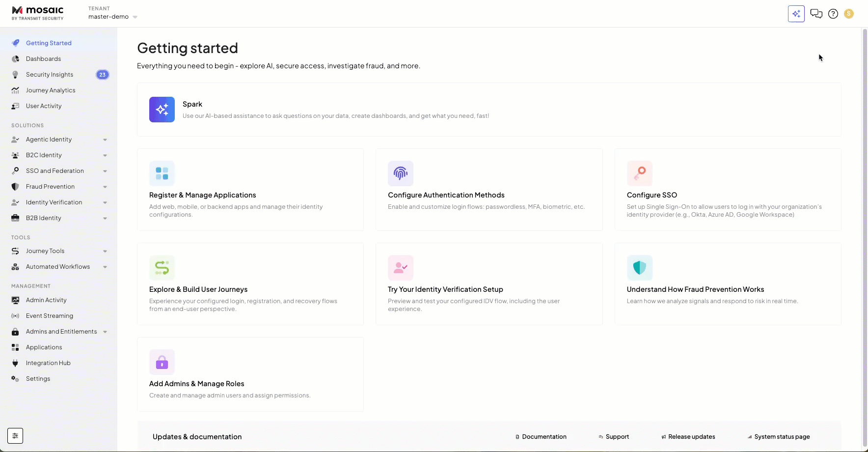This screenshot has width=868, height=452.
Task: Open the chat feedback icon in header
Action: pos(816,14)
